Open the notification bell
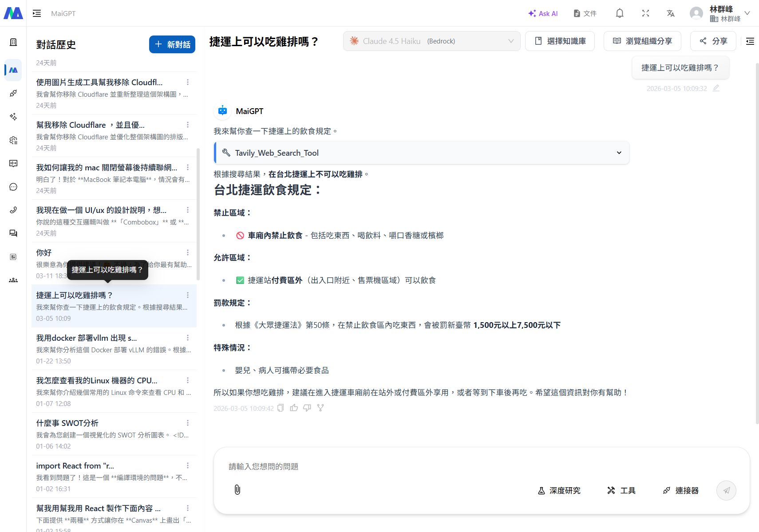Viewport: 759px width, 532px height. point(619,13)
